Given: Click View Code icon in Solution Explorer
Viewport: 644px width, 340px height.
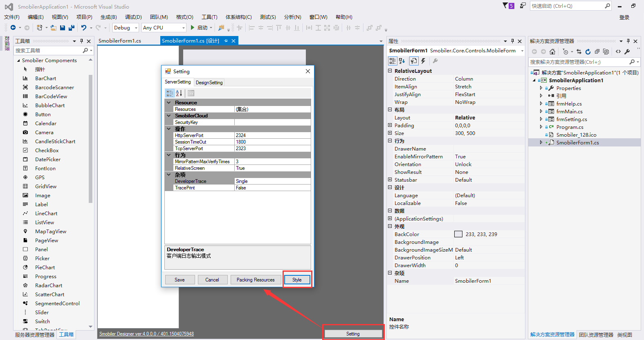Looking at the screenshot, I should pyautogui.click(x=618, y=52).
